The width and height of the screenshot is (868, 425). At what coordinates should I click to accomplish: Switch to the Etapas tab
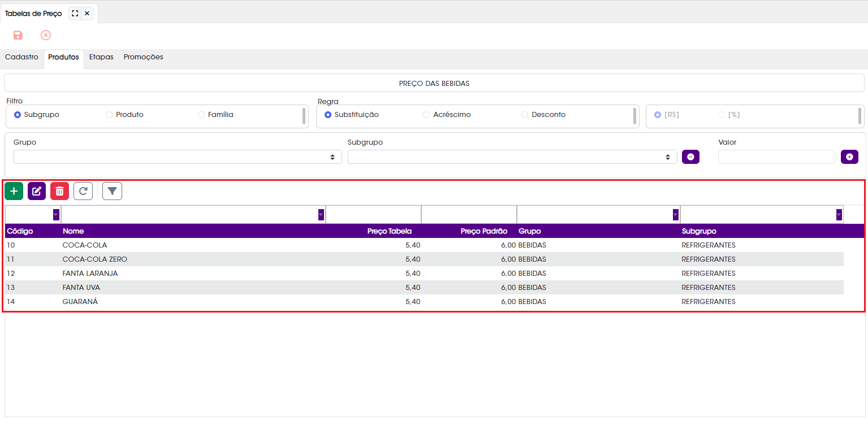[x=101, y=57]
